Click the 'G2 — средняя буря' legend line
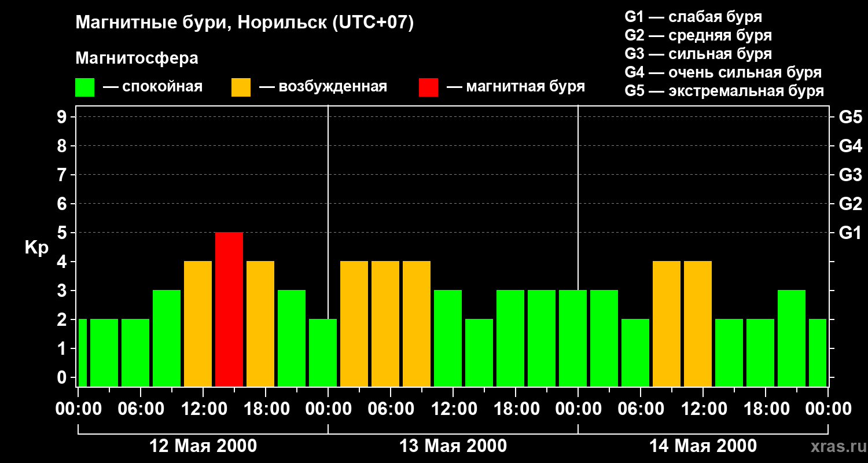The image size is (868, 463). click(698, 35)
